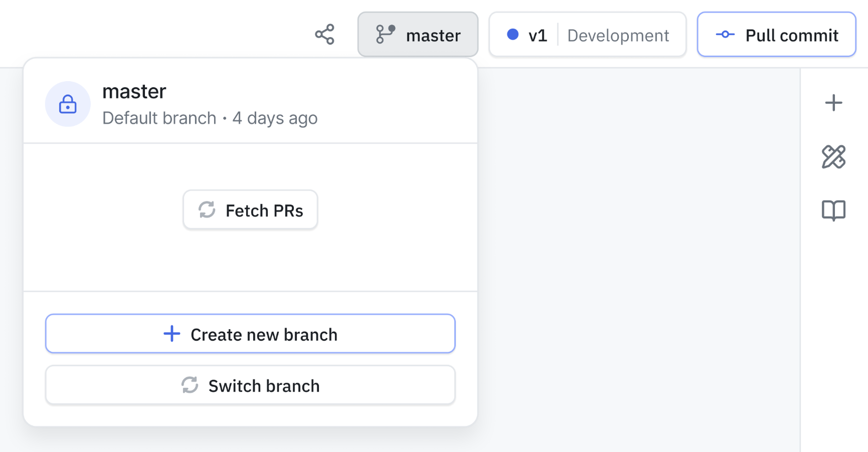Viewport: 868px width, 452px height.
Task: Click the Fetch PRs button
Action: 250,210
